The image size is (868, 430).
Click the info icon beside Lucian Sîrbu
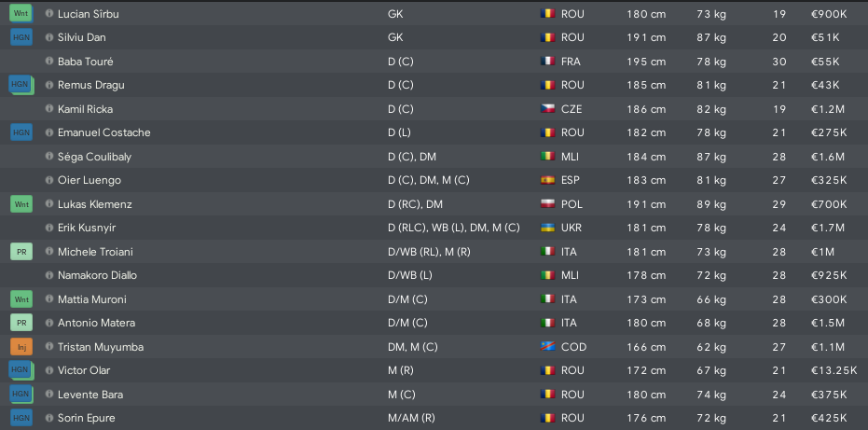point(49,14)
